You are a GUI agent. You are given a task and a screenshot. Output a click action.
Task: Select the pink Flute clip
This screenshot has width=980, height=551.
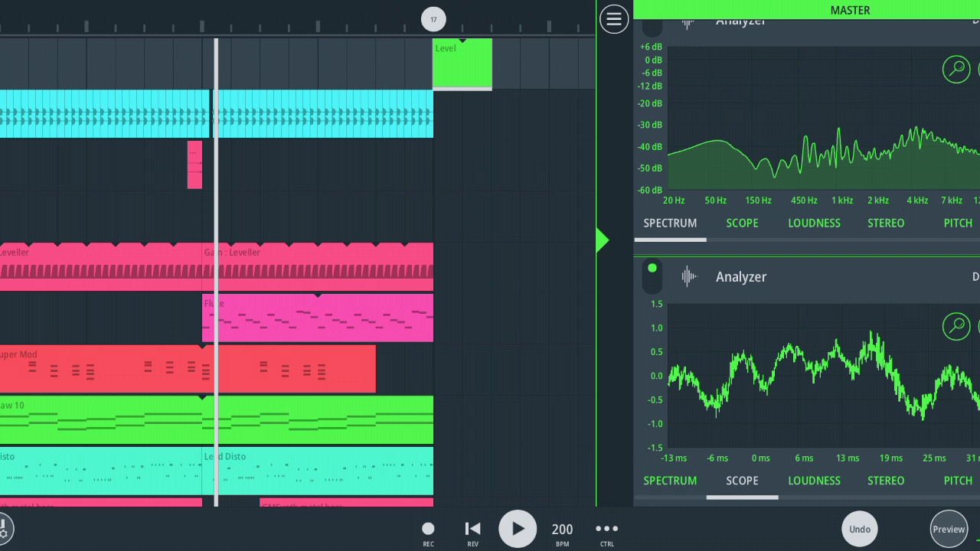pos(318,318)
